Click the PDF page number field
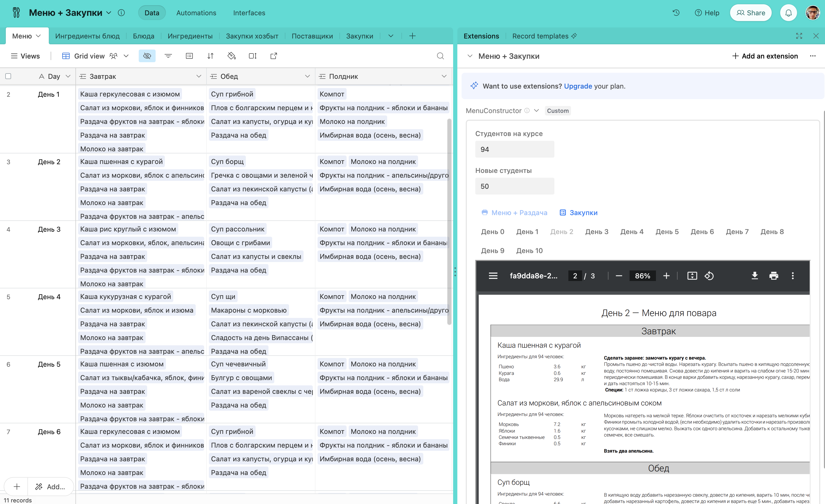 coord(575,276)
